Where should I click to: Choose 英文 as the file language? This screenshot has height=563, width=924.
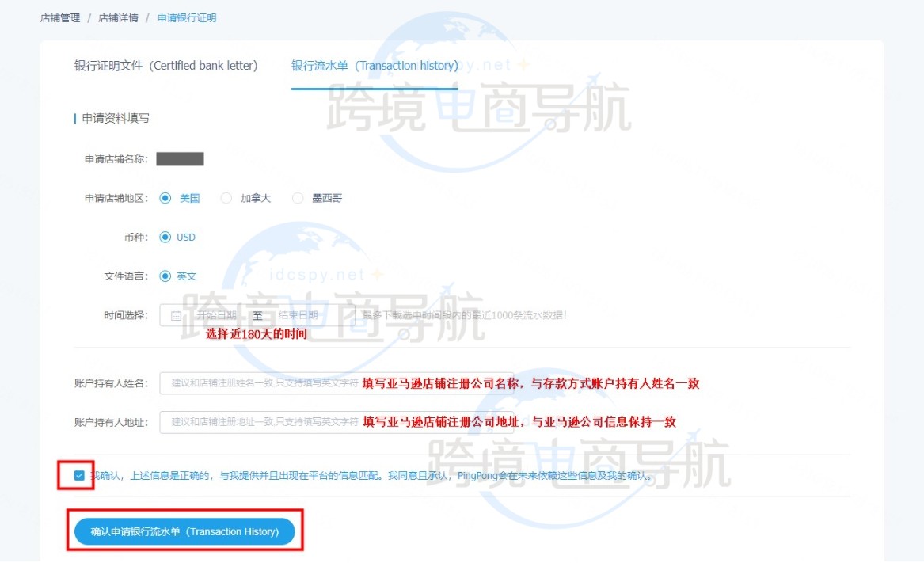coord(165,276)
